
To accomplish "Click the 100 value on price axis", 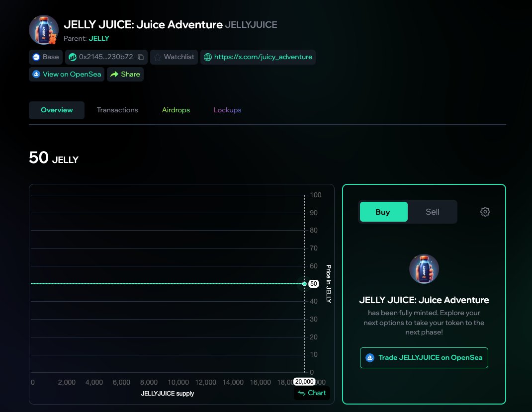I will point(316,195).
